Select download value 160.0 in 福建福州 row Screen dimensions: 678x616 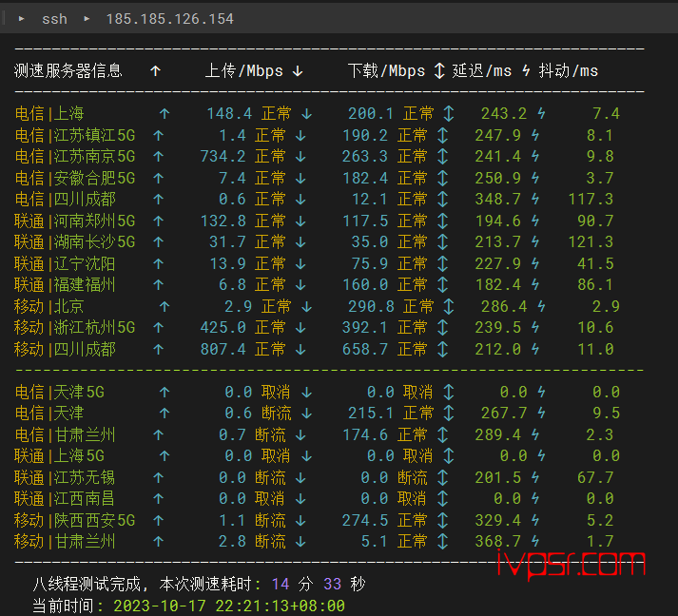tap(365, 284)
